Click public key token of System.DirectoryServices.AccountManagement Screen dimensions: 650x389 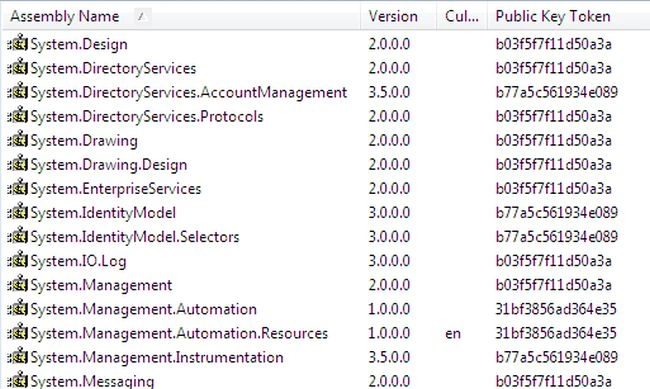[557, 92]
